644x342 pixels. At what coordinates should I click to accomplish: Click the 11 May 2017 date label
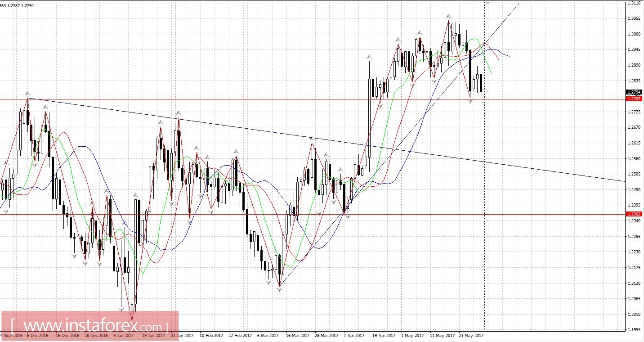pyautogui.click(x=442, y=336)
